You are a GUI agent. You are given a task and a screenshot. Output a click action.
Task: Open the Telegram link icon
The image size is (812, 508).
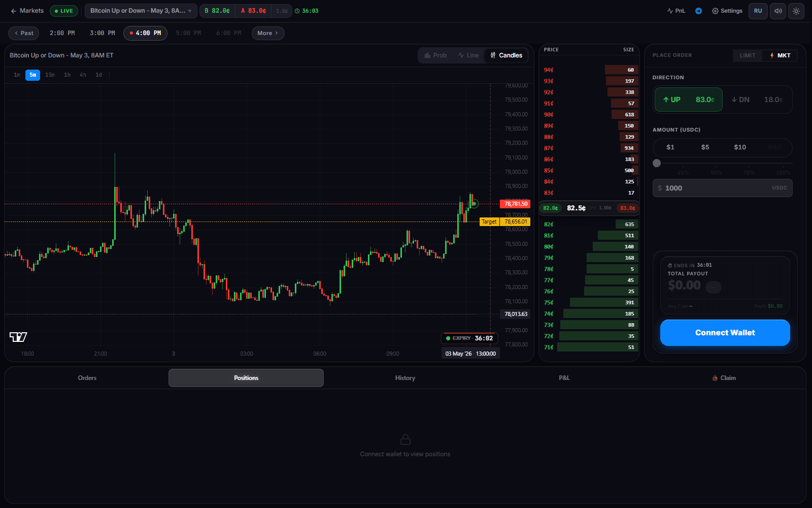pyautogui.click(x=699, y=11)
